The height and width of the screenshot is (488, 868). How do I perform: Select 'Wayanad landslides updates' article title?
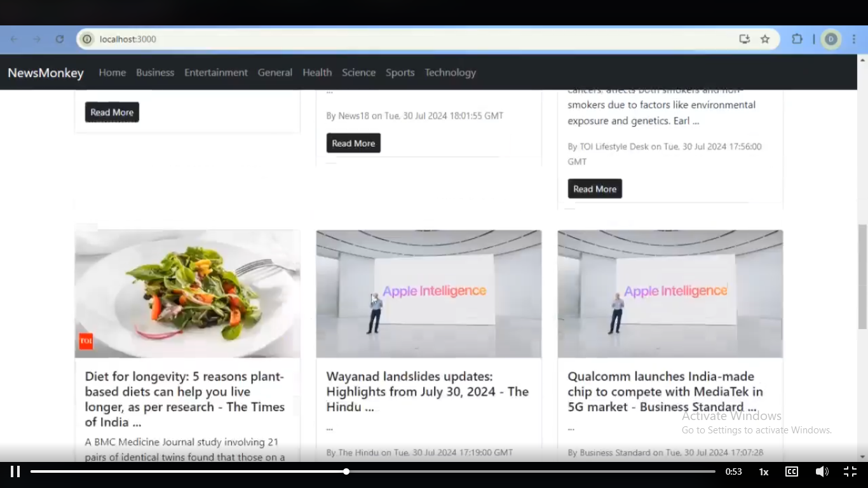point(428,391)
